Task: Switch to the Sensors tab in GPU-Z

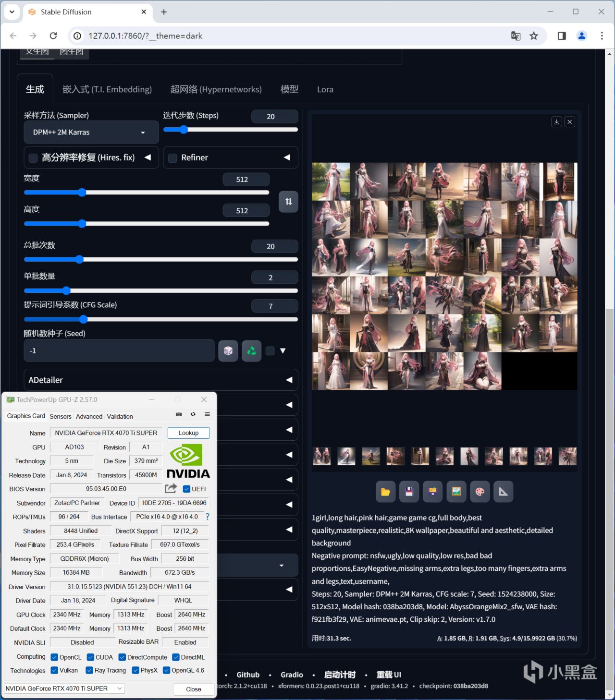Action: (61, 416)
